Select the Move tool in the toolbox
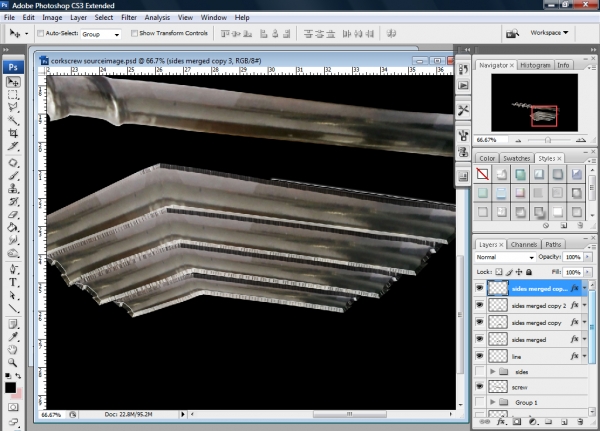The image size is (600, 431). click(x=13, y=82)
